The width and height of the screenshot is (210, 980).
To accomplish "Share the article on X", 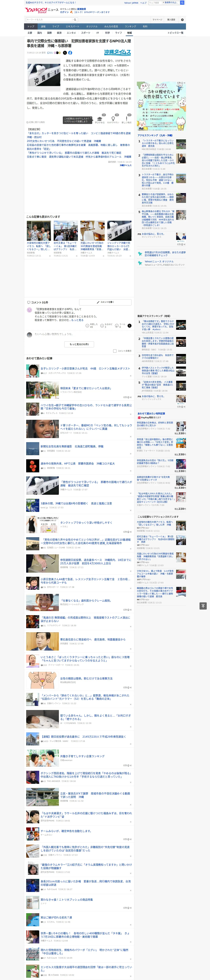I will pos(65,53).
